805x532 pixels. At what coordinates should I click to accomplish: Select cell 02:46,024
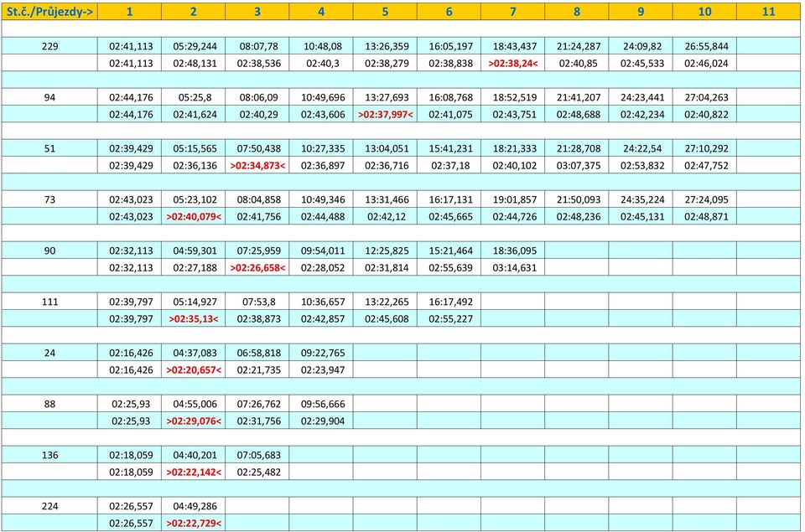pos(706,63)
